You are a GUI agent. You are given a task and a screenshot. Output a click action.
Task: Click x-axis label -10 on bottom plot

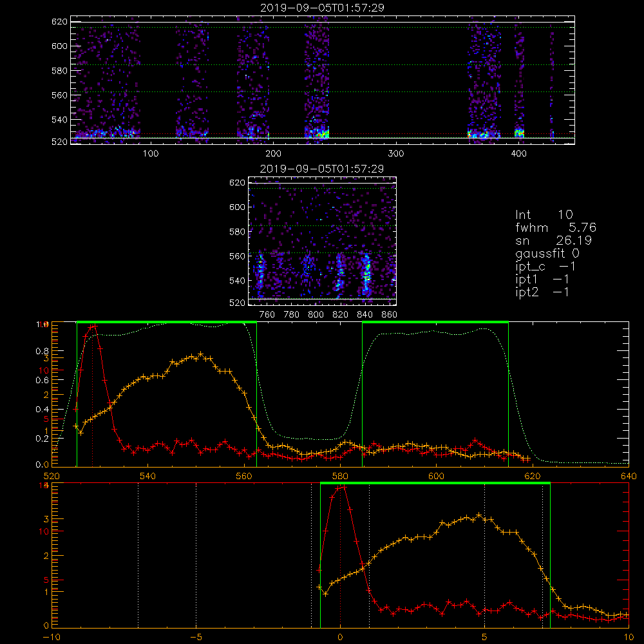click(x=52, y=638)
